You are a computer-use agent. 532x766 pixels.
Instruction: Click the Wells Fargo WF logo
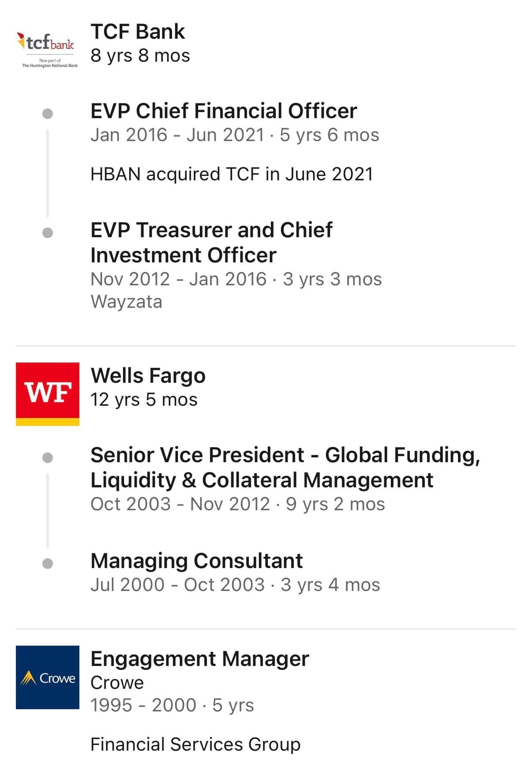47,394
